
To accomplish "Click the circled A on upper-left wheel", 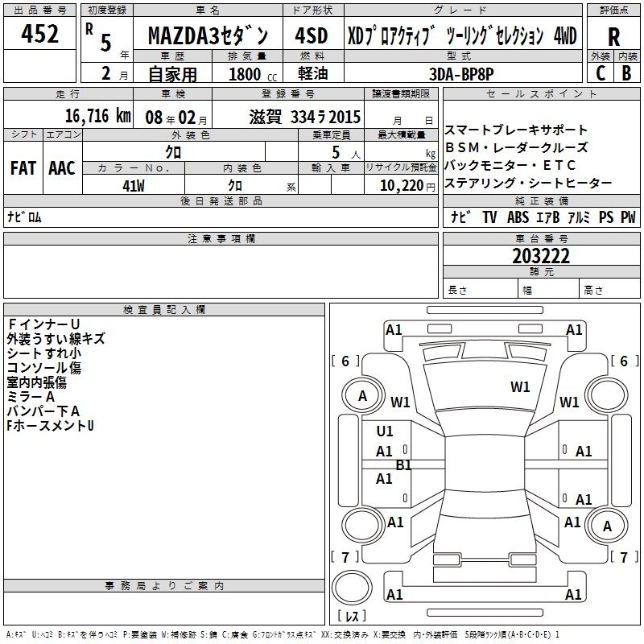I will [x=362, y=395].
